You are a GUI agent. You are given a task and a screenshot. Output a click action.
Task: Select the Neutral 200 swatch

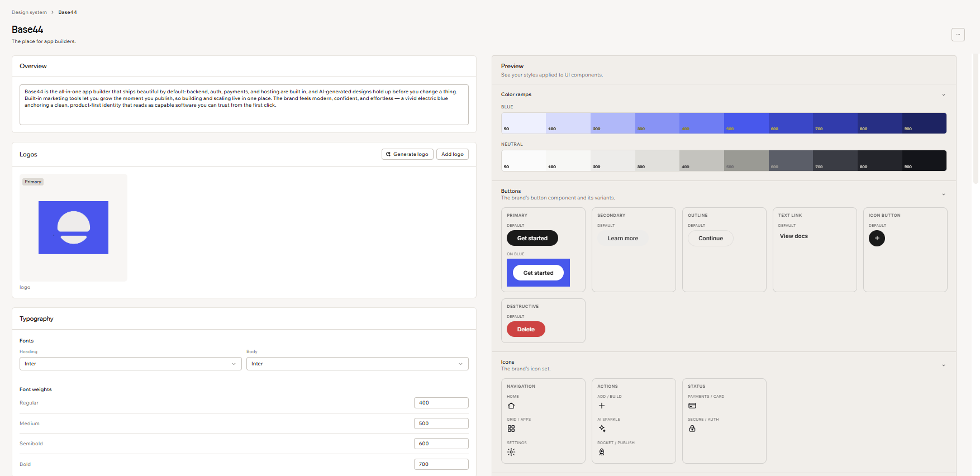pyautogui.click(x=613, y=160)
